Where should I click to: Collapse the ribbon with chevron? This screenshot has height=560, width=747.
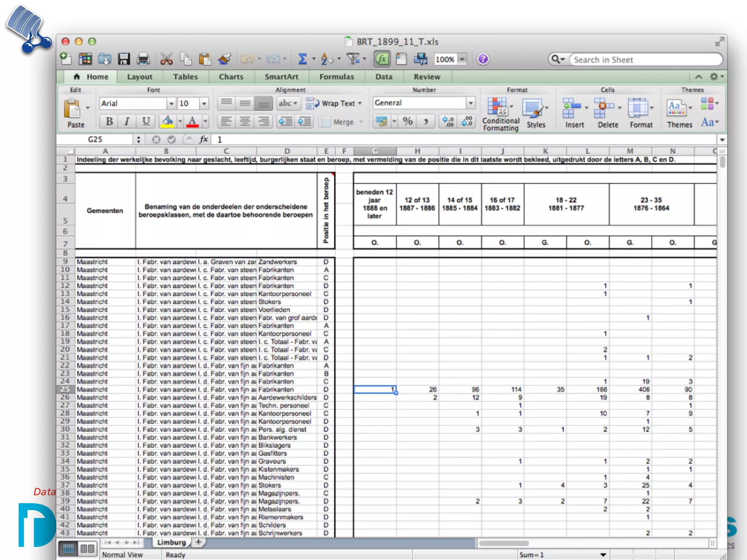[698, 77]
